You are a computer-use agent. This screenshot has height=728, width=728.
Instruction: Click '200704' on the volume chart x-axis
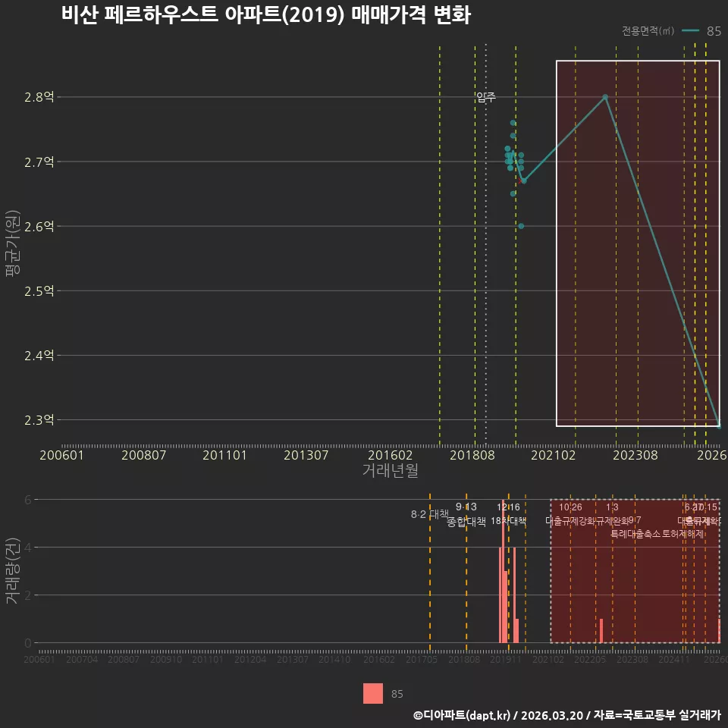tap(82, 659)
